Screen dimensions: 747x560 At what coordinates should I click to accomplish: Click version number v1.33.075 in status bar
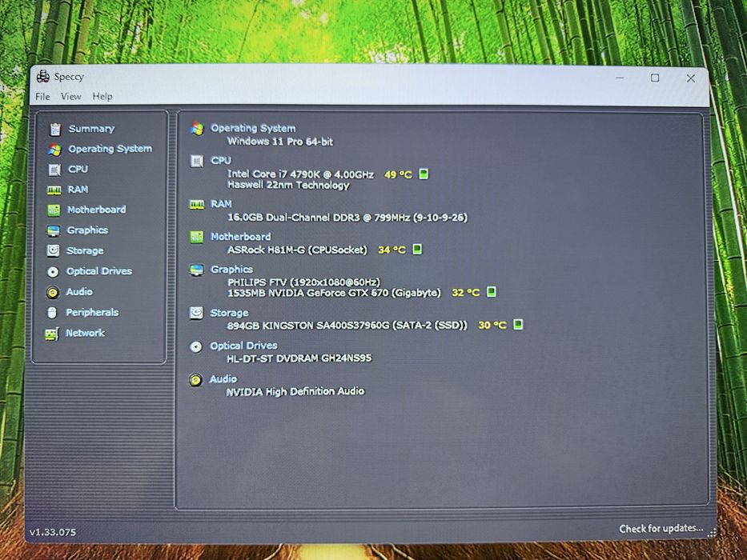pyautogui.click(x=53, y=532)
